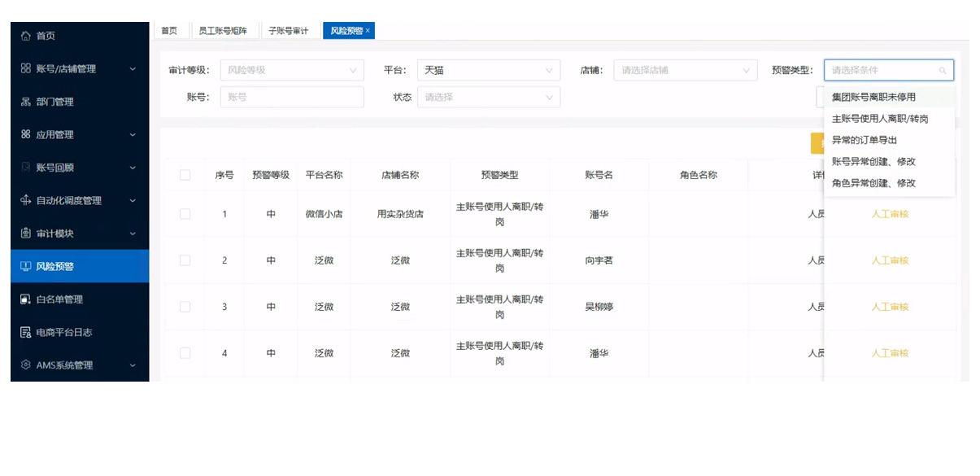Select the checkbox for row 3
This screenshot has width=980, height=476.
click(185, 307)
